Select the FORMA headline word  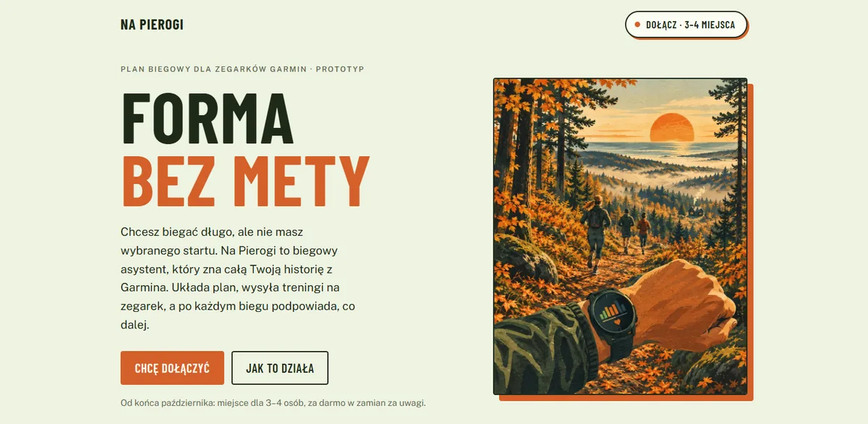tap(208, 117)
